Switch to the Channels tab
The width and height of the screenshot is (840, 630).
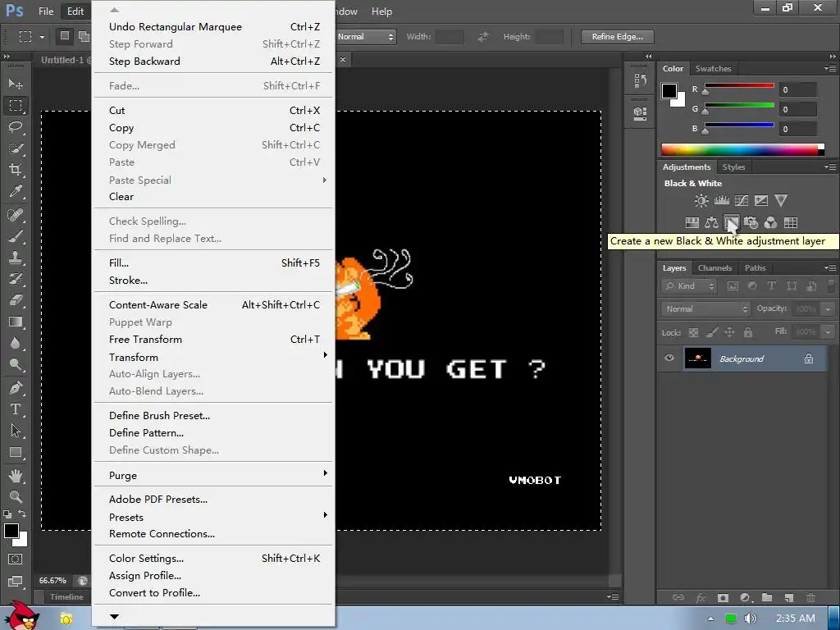tap(714, 268)
